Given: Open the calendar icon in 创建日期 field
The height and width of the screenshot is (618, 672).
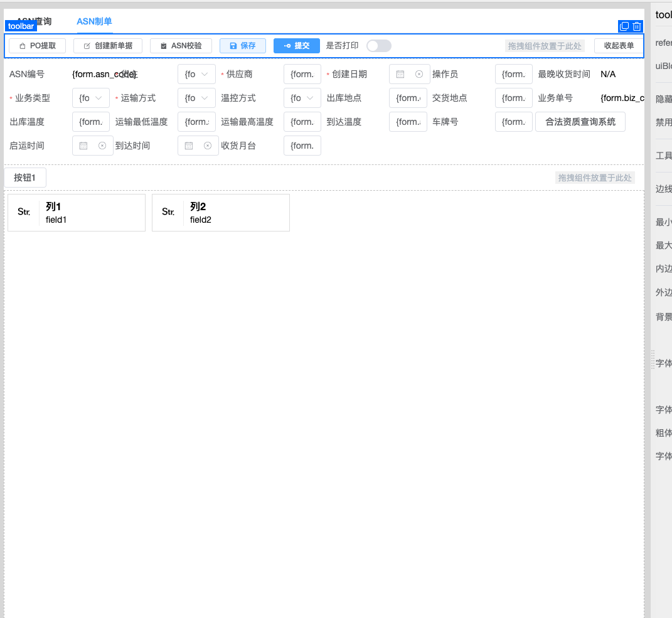Looking at the screenshot, I should click(400, 74).
